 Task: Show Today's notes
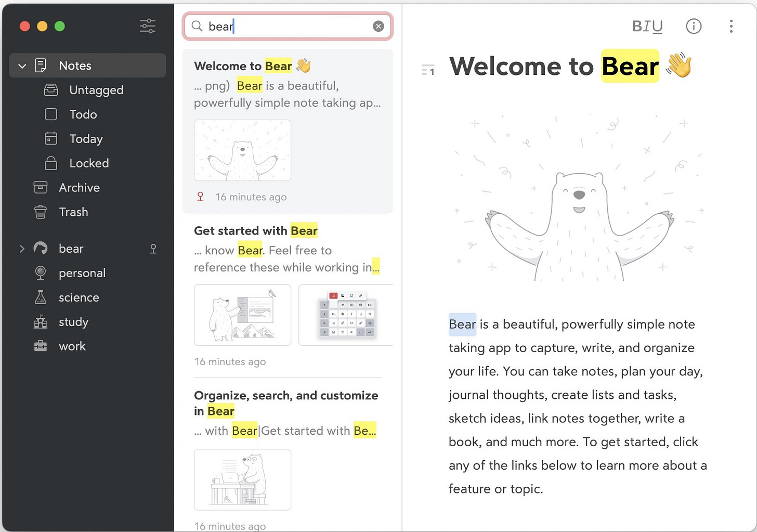[x=87, y=139]
